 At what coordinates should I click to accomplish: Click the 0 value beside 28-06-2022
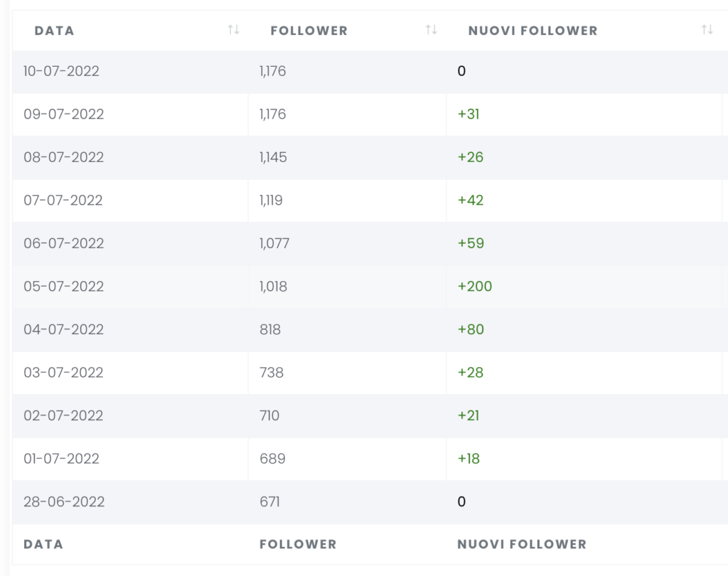click(x=461, y=501)
